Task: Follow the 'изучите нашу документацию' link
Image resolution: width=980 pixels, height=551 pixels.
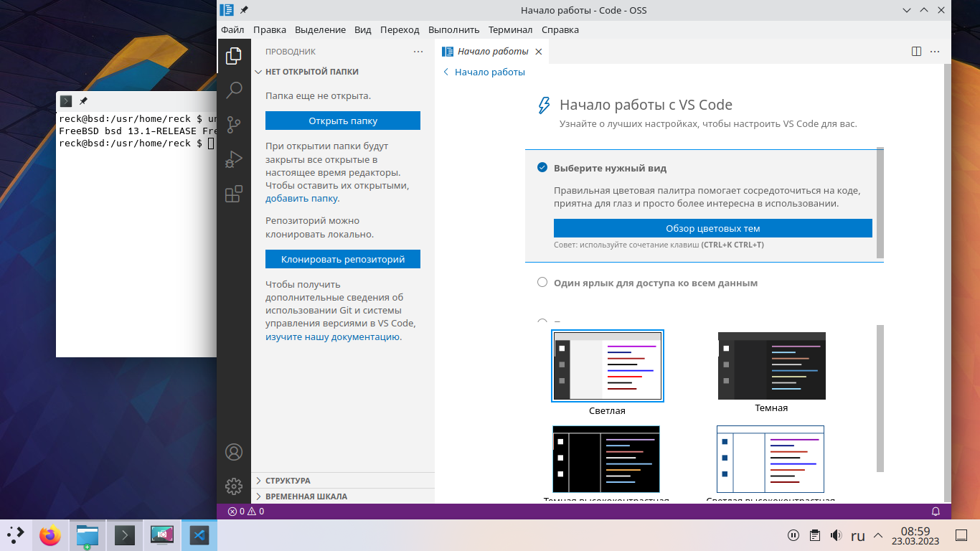Action: pyautogui.click(x=332, y=336)
